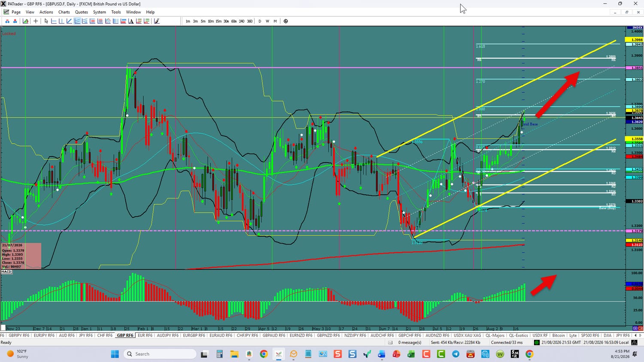Select the text annotation 'A' tool

click(131, 21)
